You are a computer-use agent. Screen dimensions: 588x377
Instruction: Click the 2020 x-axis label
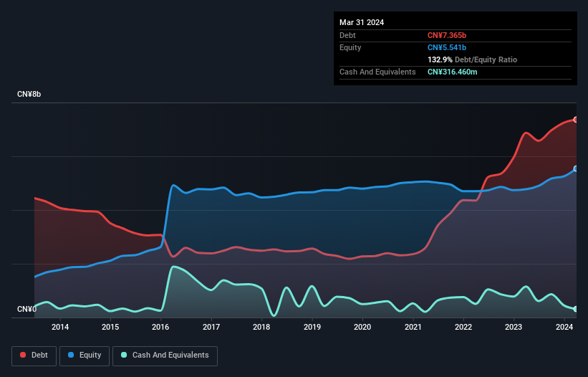[x=362, y=327]
